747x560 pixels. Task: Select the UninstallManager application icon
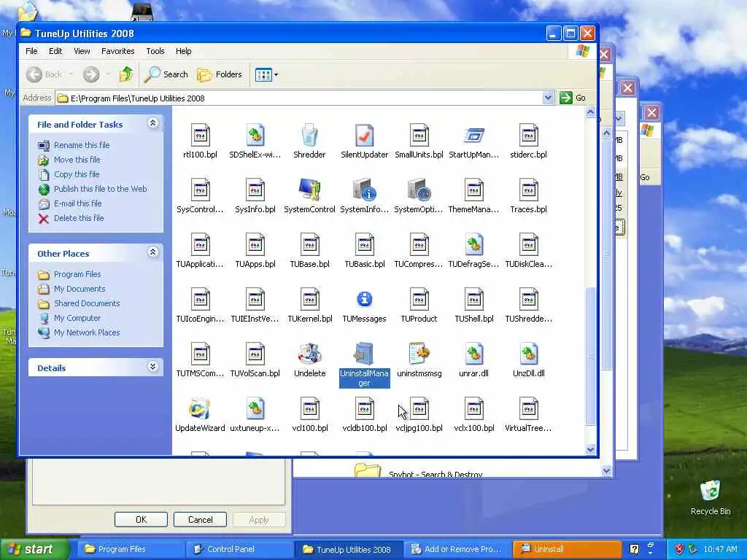pyautogui.click(x=365, y=354)
